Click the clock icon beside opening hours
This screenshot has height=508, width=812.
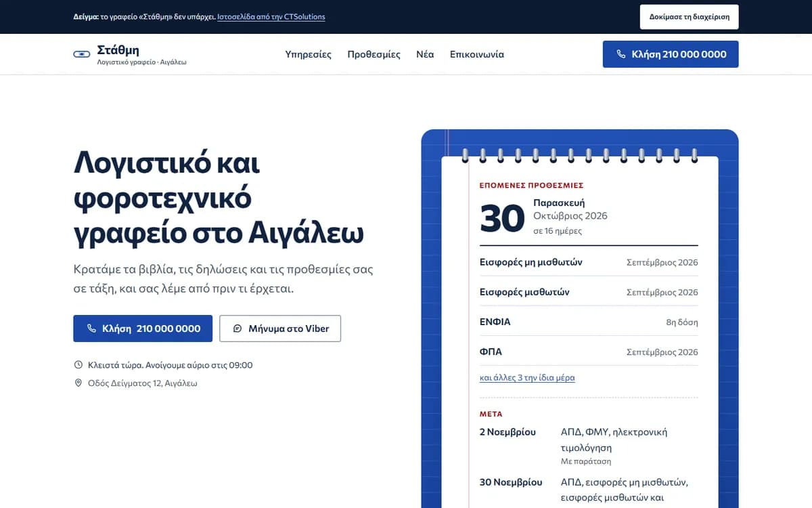point(78,365)
